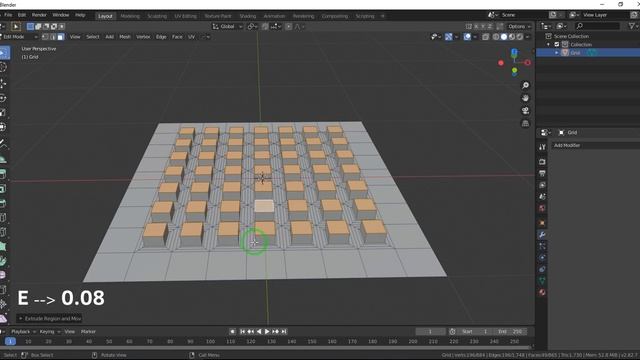Screen dimensions: 640x360
Task: Open the File menu
Action: pyautogui.click(x=8, y=15)
